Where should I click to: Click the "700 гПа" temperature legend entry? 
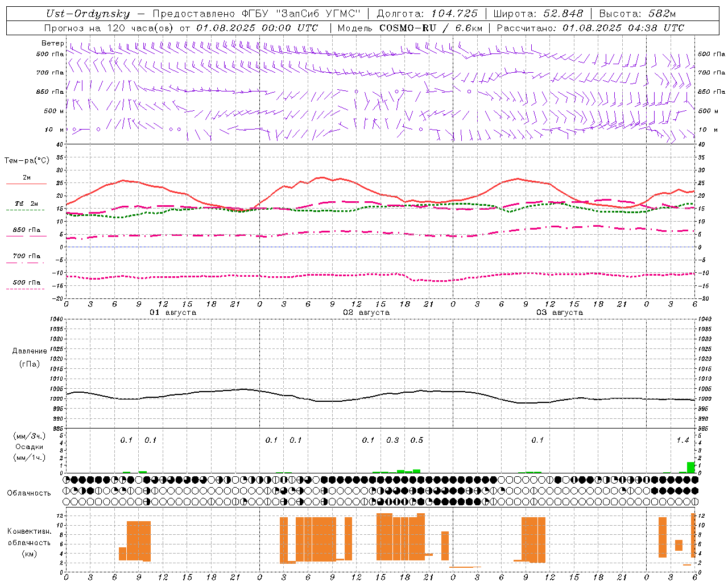point(26,256)
